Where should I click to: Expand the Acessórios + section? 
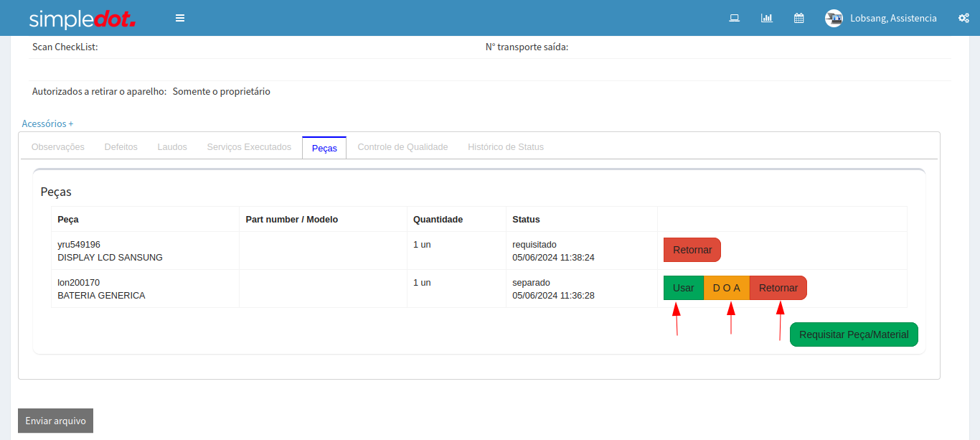(x=47, y=123)
